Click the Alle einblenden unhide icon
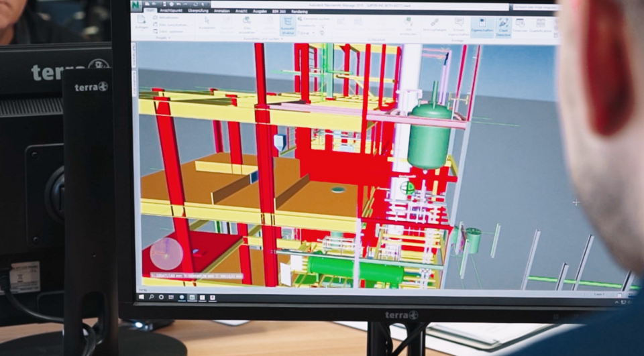This screenshot has width=644, height=356. [x=408, y=25]
